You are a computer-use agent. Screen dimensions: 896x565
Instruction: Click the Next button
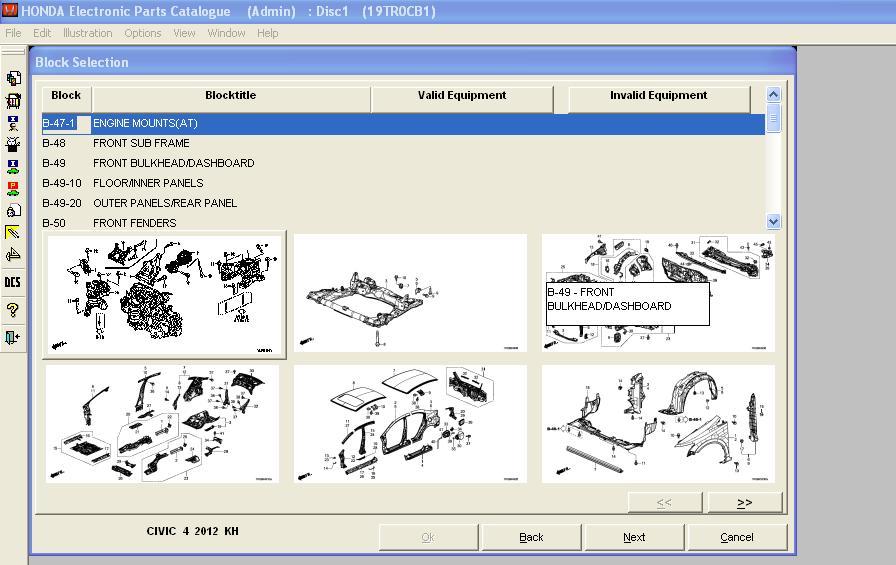tap(634, 537)
